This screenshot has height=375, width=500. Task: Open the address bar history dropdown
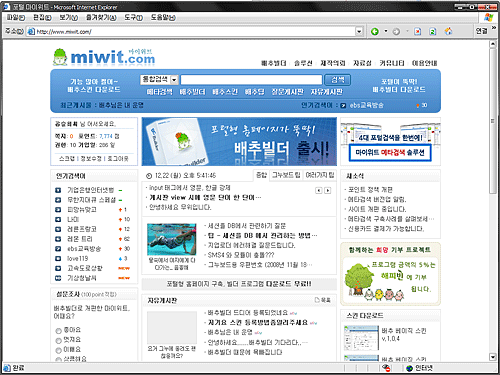coord(359,31)
